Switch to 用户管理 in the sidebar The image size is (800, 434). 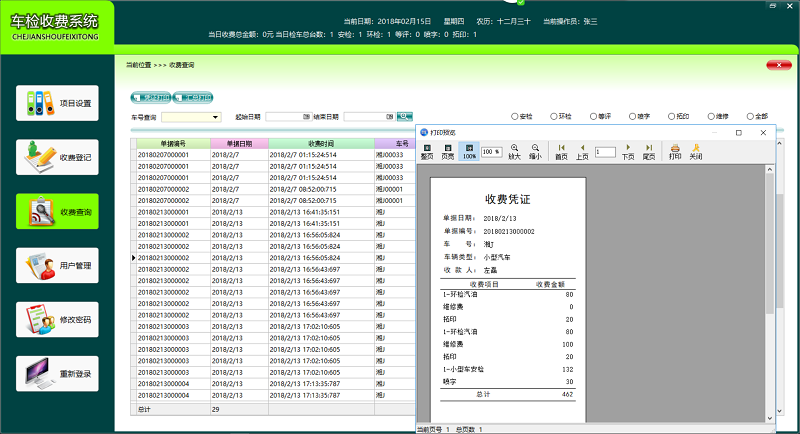click(x=58, y=266)
